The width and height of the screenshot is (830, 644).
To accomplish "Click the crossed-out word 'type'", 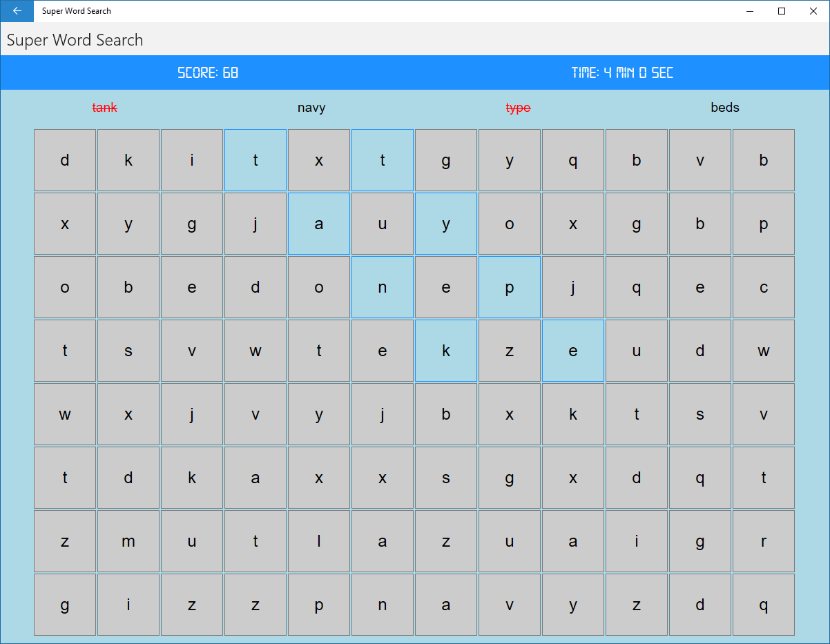I will (x=518, y=108).
